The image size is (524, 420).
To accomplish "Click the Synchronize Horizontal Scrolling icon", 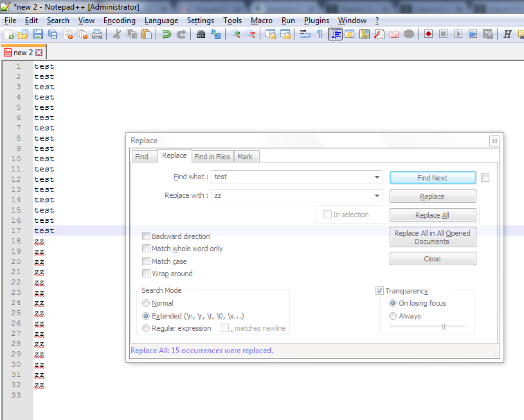I will tap(285, 34).
